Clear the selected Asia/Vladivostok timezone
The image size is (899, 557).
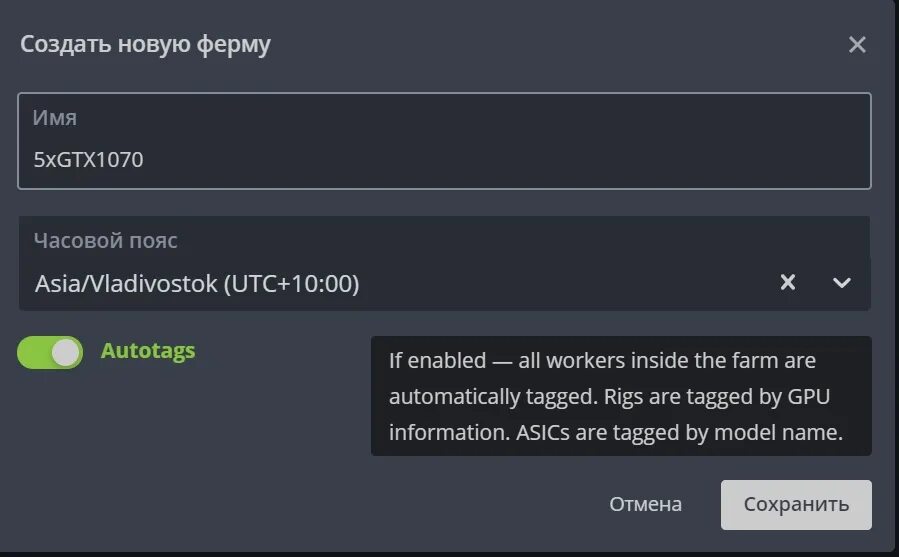point(788,282)
